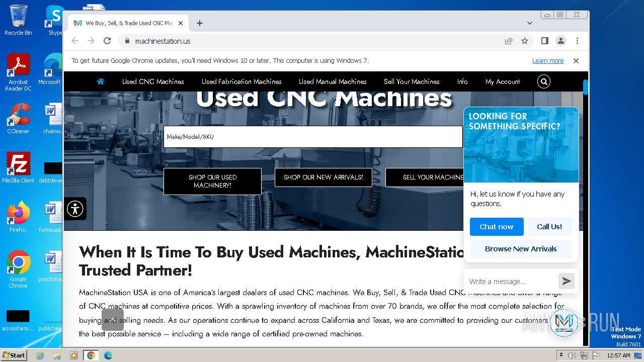Show hidden system tray icons
This screenshot has height=362, width=644.
click(561, 355)
